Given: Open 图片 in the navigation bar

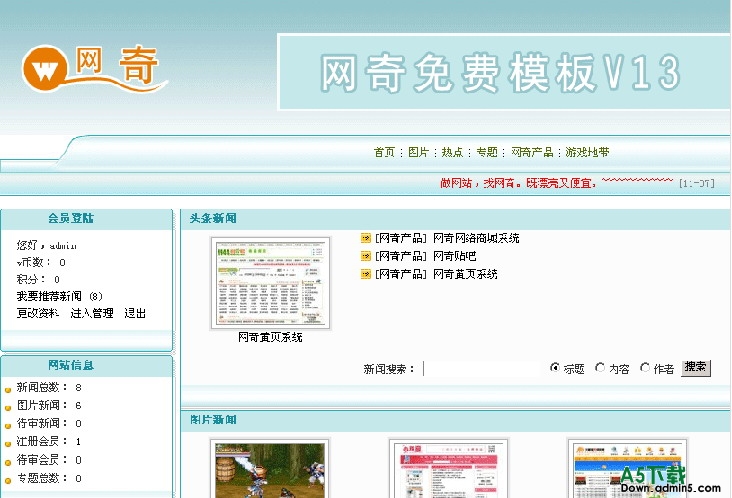Looking at the screenshot, I should click(x=418, y=152).
